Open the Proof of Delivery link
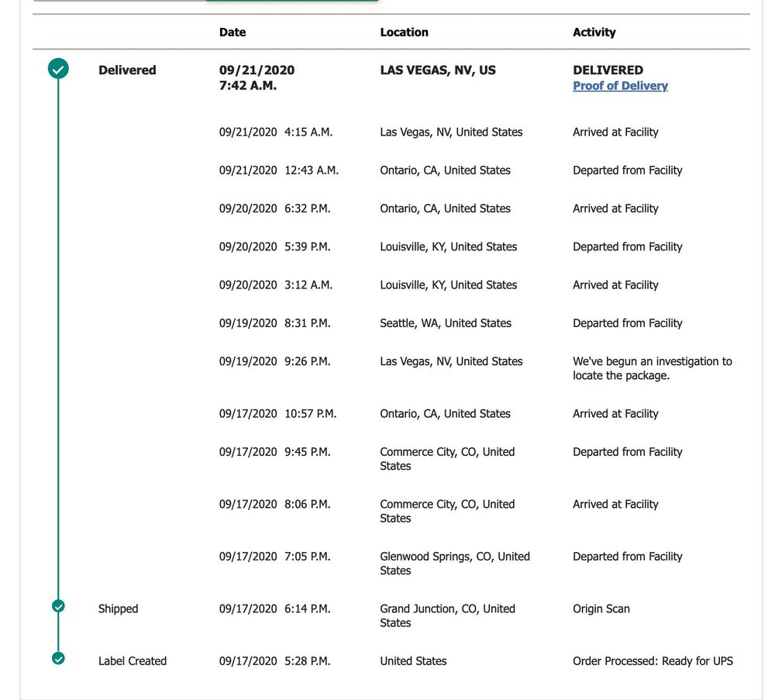The height and width of the screenshot is (700, 775). point(620,86)
